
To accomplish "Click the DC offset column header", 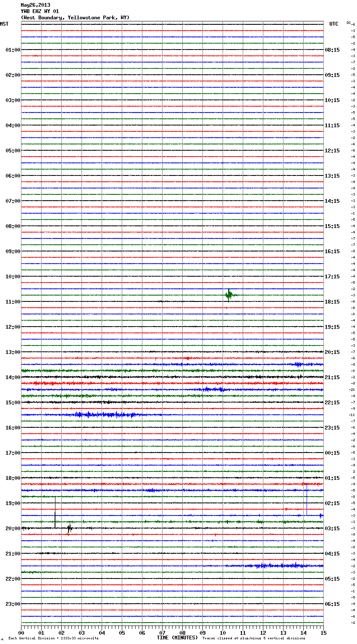I will tap(349, 23).
